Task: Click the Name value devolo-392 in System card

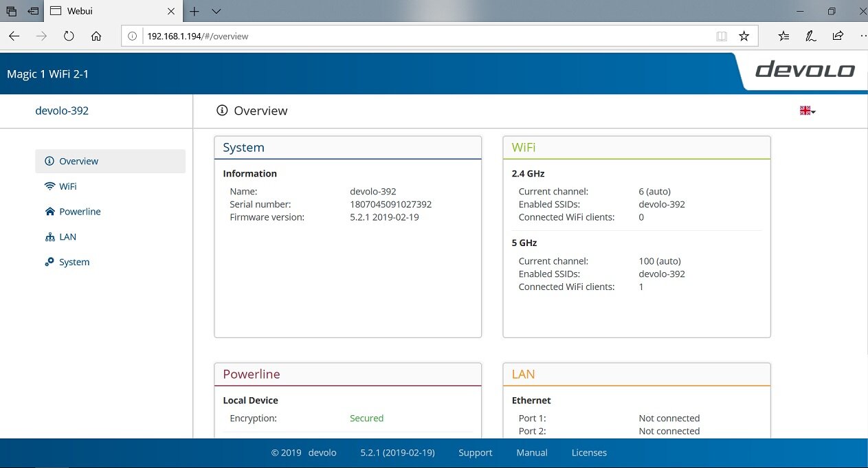Action: click(x=373, y=192)
